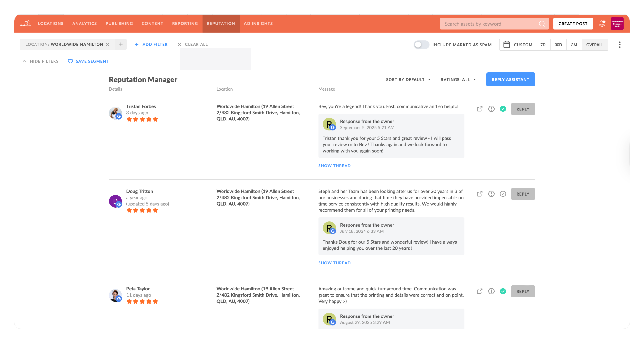Click owner avatar on July 18 response
Image resolution: width=644 pixels, height=343 pixels.
(x=329, y=228)
